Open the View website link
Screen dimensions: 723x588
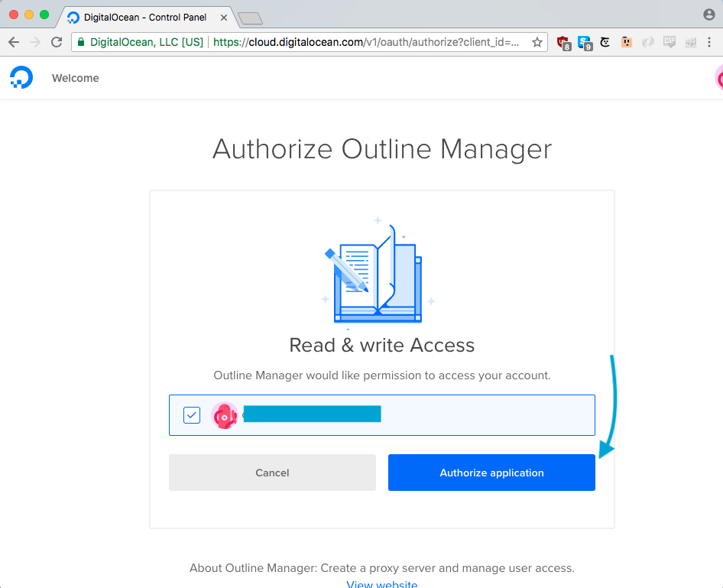pos(381,584)
